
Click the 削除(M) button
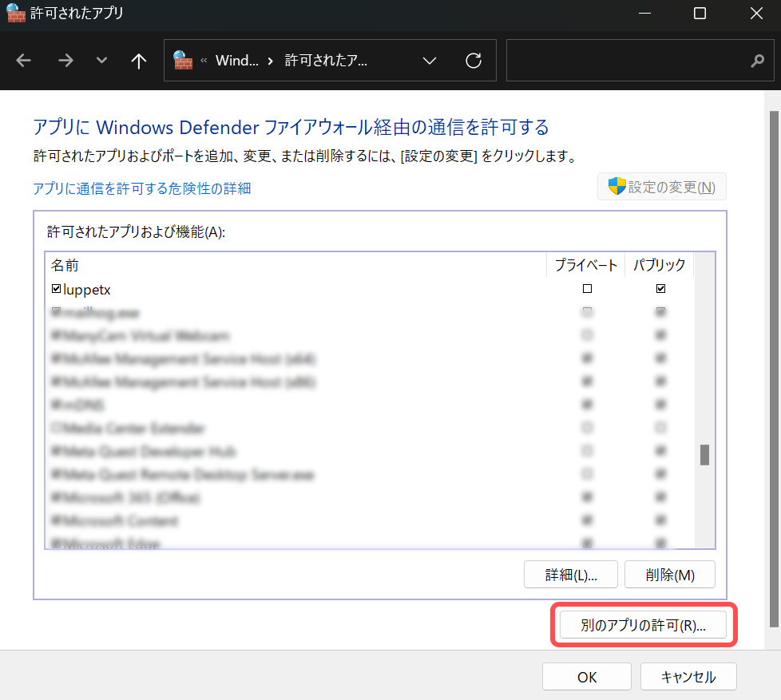pos(669,575)
